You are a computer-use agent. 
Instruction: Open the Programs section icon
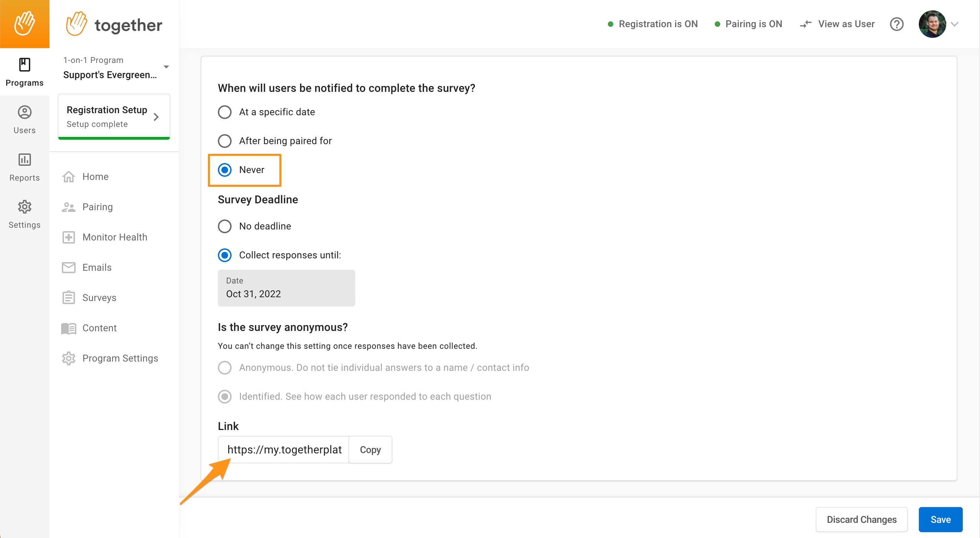25,64
